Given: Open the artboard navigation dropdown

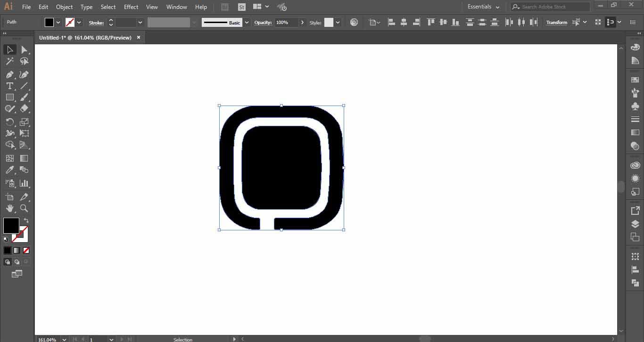Looking at the screenshot, I should (111, 339).
